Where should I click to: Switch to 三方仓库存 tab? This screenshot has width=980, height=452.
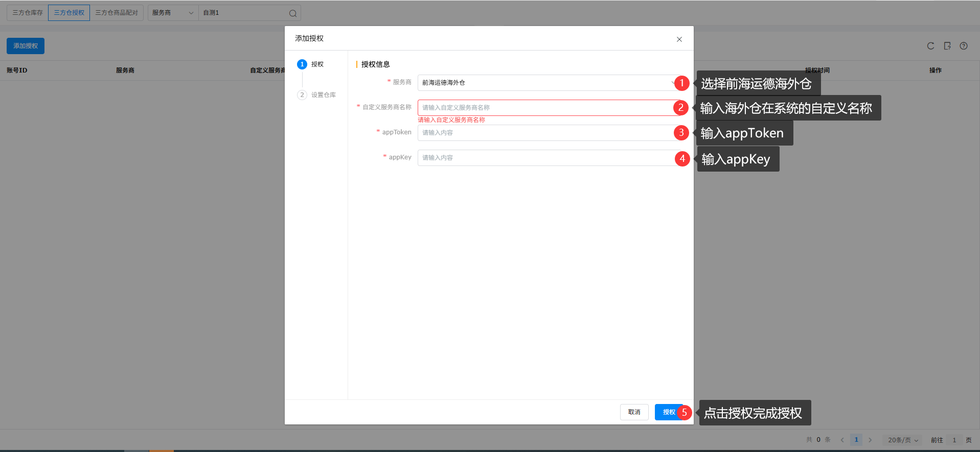28,13
